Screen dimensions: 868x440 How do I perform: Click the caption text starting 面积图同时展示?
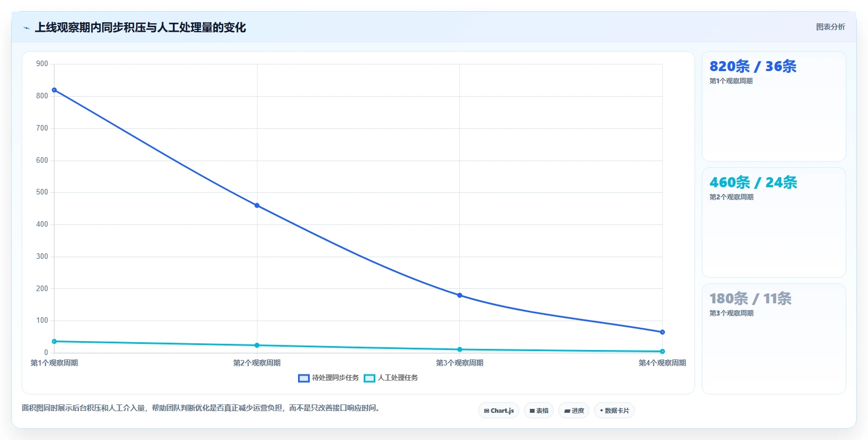[202, 408]
